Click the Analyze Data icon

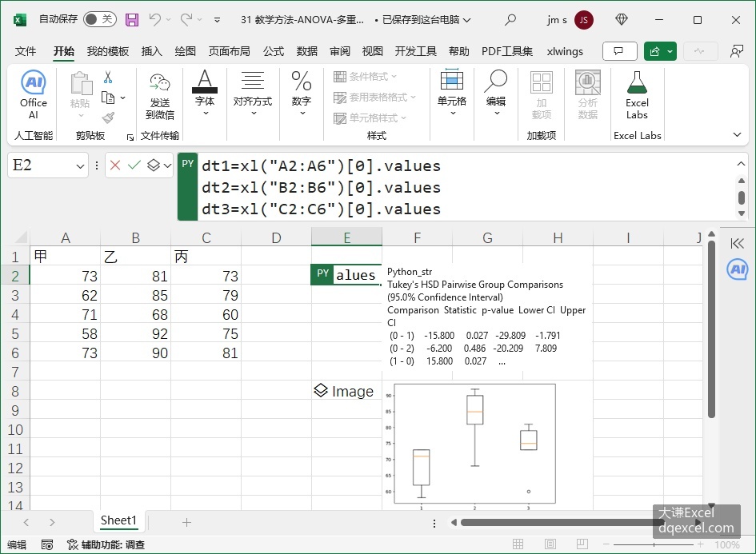point(588,82)
